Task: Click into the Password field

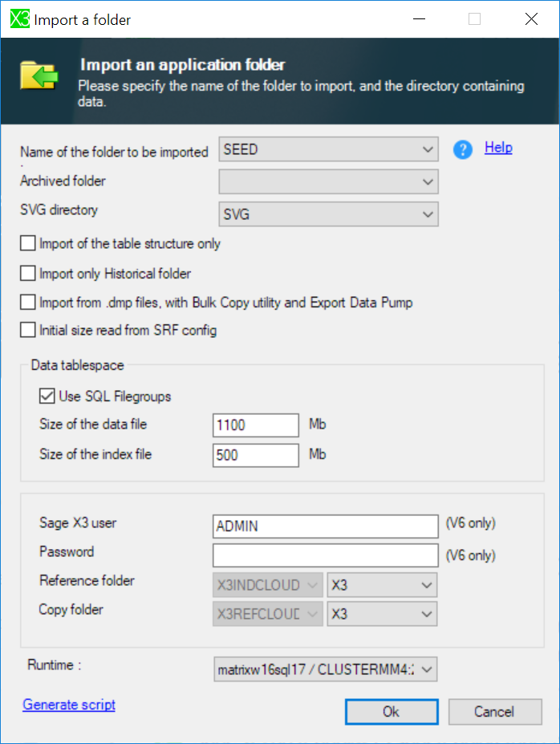Action: (325, 555)
